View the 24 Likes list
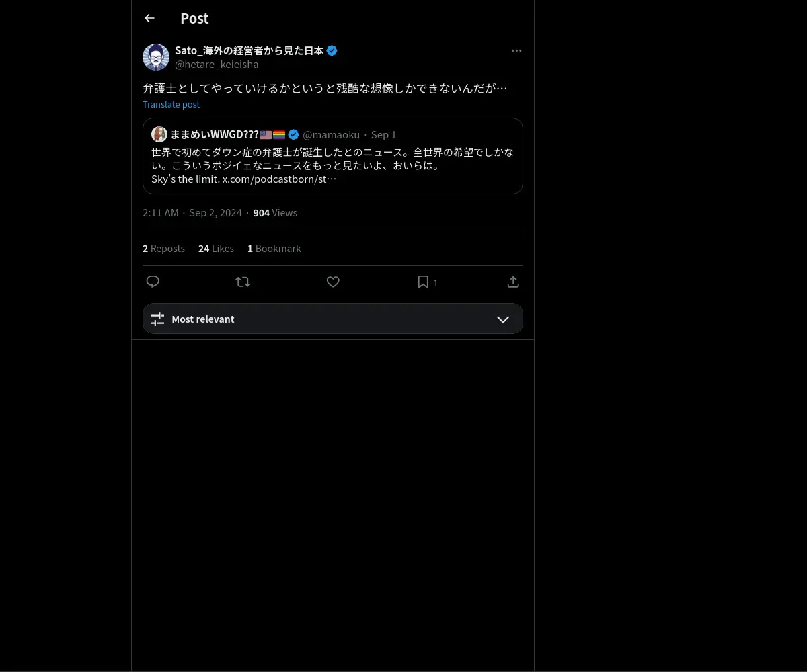807x672 pixels. (216, 248)
